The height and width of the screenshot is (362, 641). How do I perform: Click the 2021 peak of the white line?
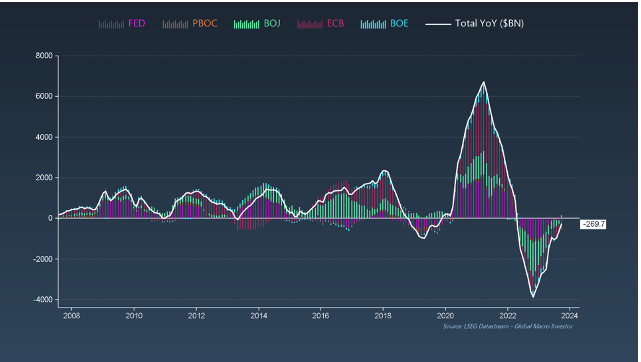click(x=484, y=82)
